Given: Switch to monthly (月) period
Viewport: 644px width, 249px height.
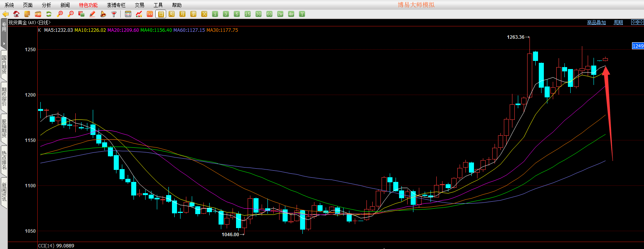Looking at the screenshot, I should (182, 14).
